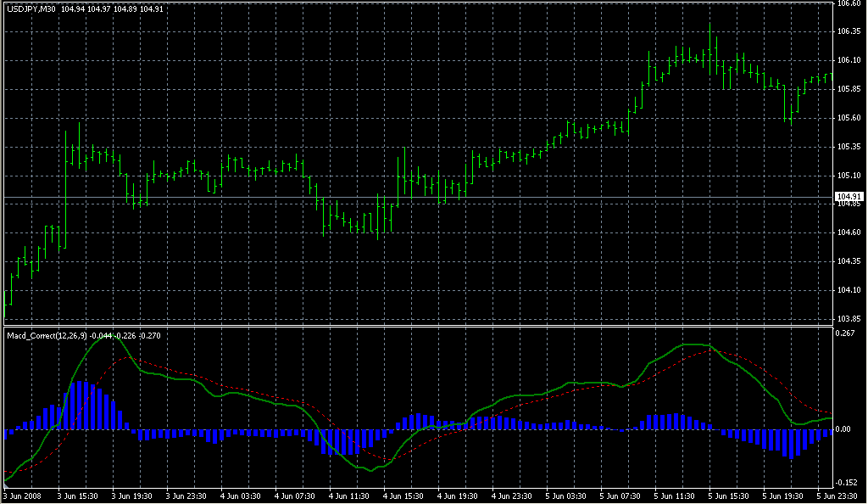The height and width of the screenshot is (504, 868).
Task: Click the red signal line's 3 Jun peak
Action: [x=125, y=357]
